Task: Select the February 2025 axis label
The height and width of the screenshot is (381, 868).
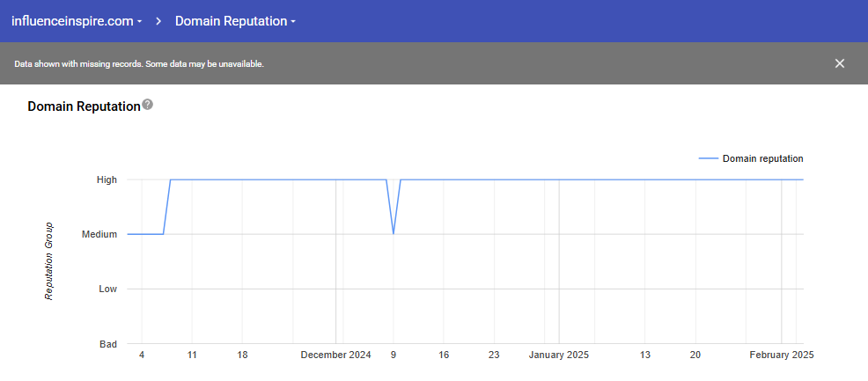Action: coord(781,355)
